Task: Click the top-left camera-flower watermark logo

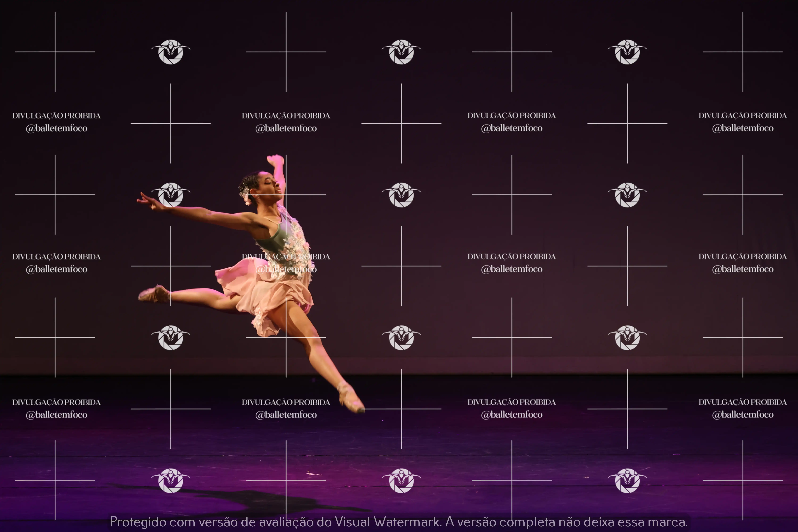Action: pyautogui.click(x=171, y=52)
